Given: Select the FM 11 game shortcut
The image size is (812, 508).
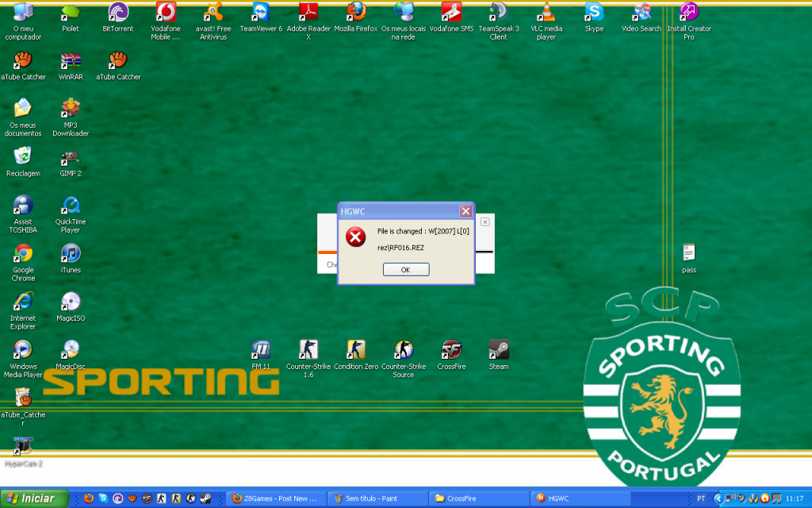Looking at the screenshot, I should click(x=261, y=350).
